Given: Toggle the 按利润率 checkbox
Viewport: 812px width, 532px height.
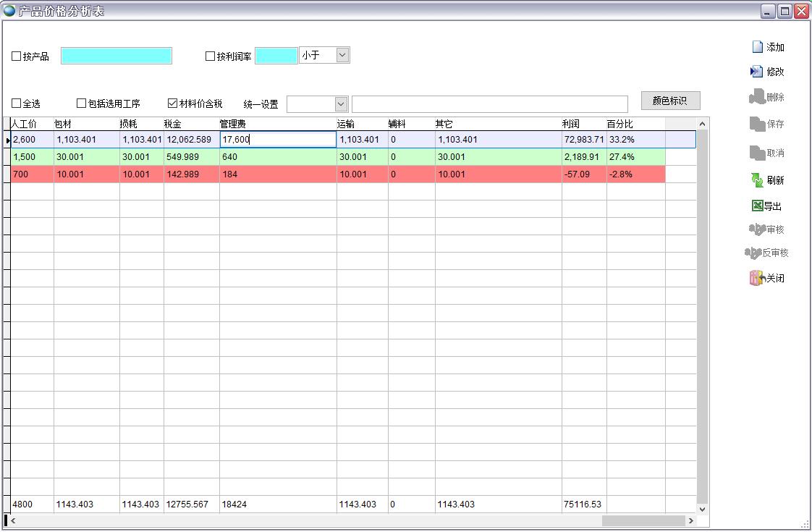Looking at the screenshot, I should click(x=211, y=56).
